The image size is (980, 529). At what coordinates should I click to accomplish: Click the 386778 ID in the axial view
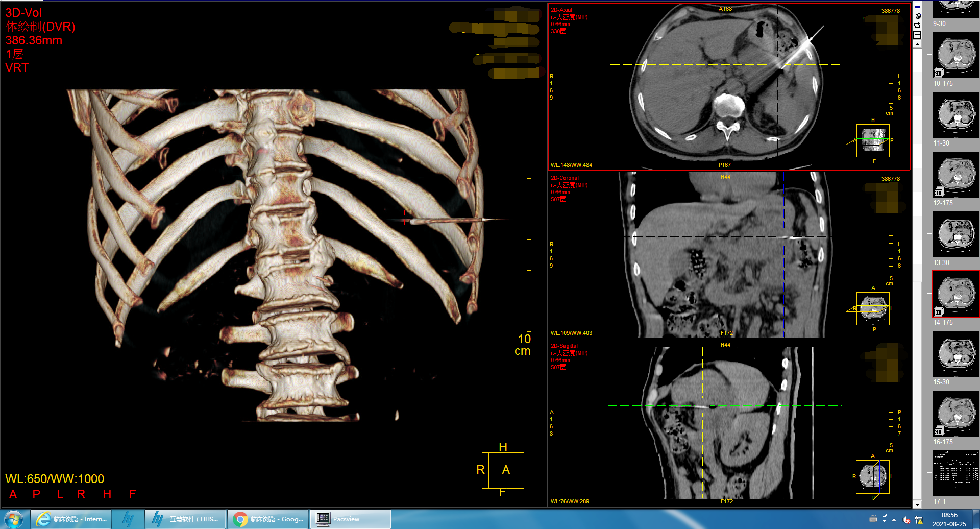click(x=891, y=11)
